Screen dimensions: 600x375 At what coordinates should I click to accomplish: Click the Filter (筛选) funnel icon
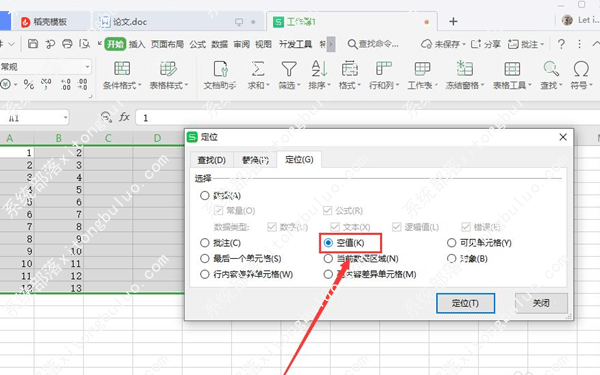tap(289, 69)
